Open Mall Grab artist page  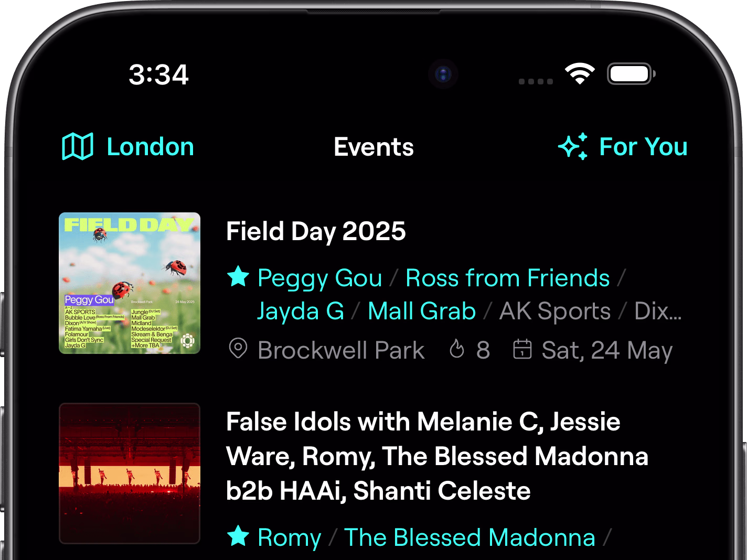(422, 311)
